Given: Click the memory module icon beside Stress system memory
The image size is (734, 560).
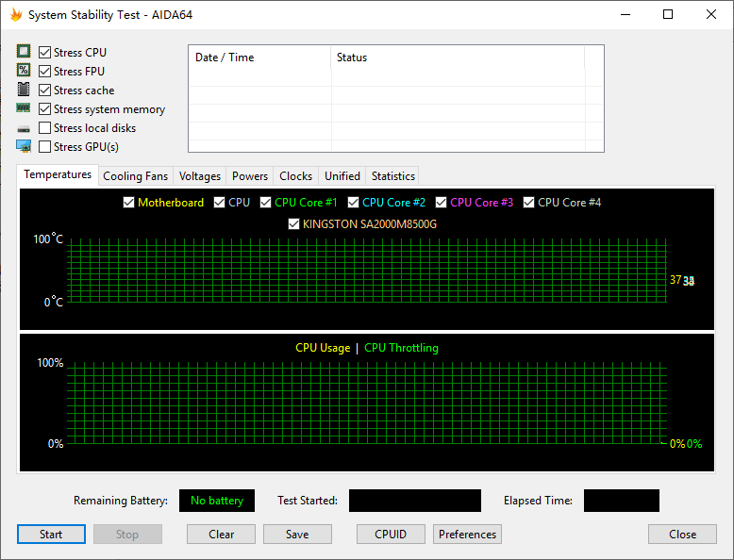Looking at the screenshot, I should click(24, 108).
